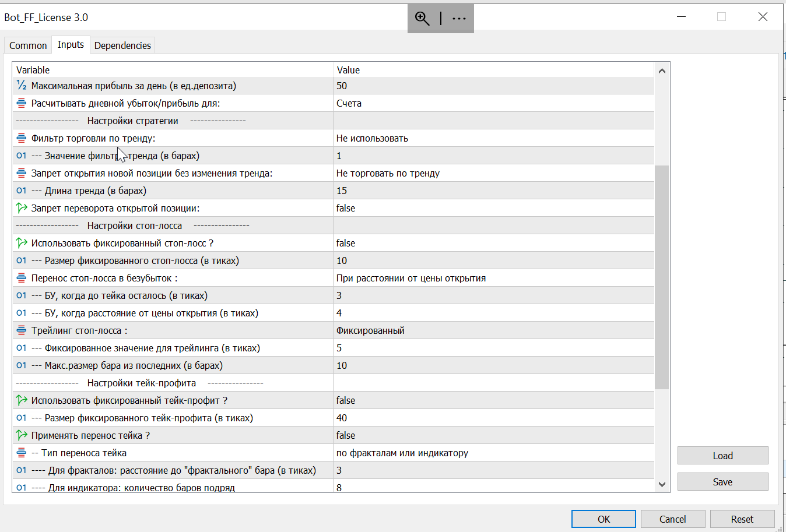The height and width of the screenshot is (532, 786).
Task: Click the enum icon beside Фильтр торговли по тренду
Action: 22,138
